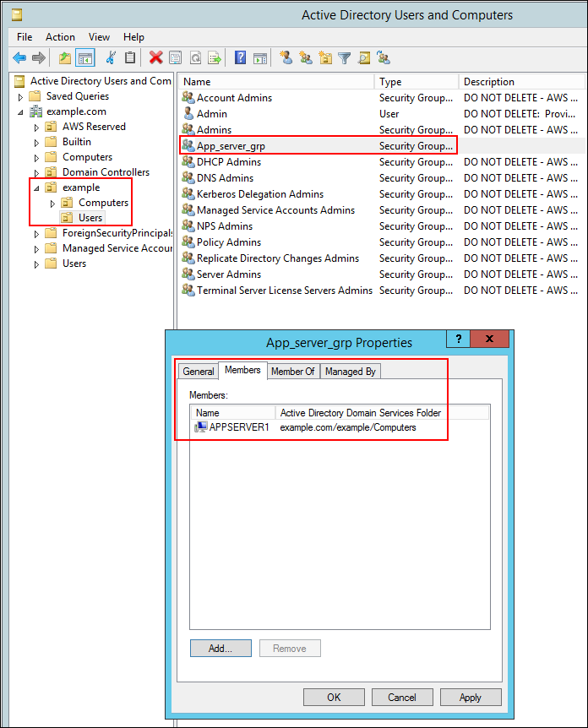Sort list by the Type column header
The height and width of the screenshot is (728, 588).
(x=416, y=82)
